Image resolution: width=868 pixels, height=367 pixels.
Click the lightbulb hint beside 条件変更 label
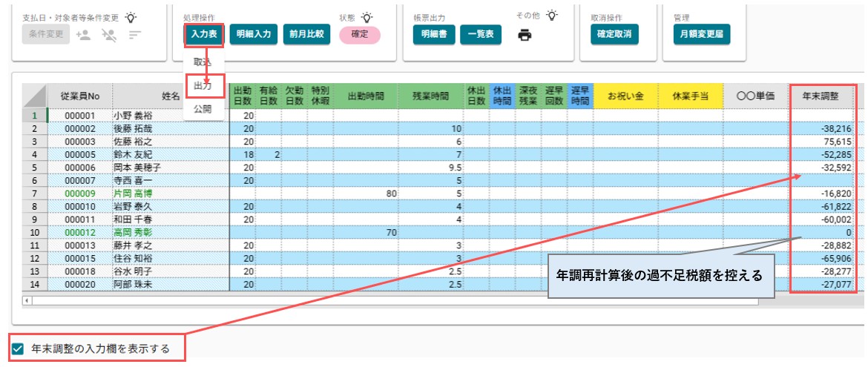(130, 17)
